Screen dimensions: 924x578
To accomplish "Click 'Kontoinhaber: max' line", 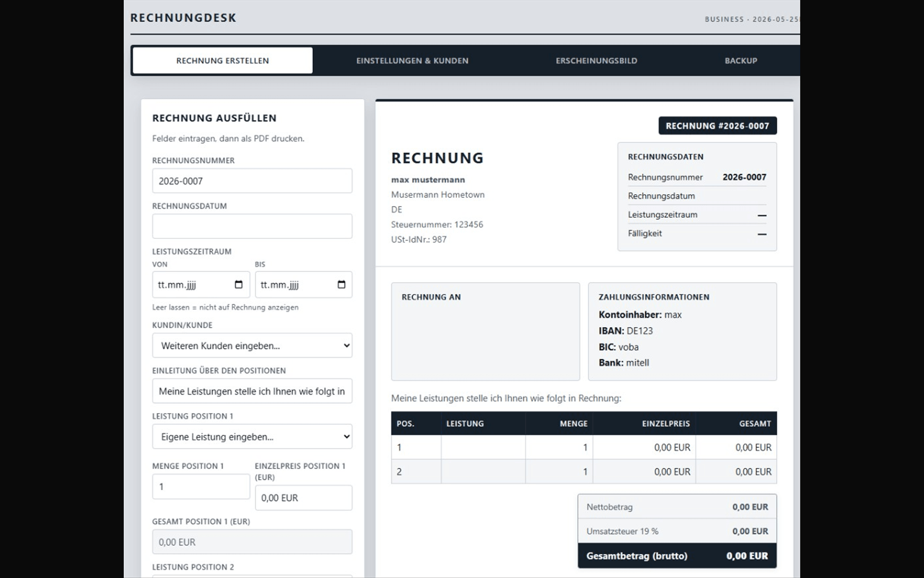I will [640, 315].
